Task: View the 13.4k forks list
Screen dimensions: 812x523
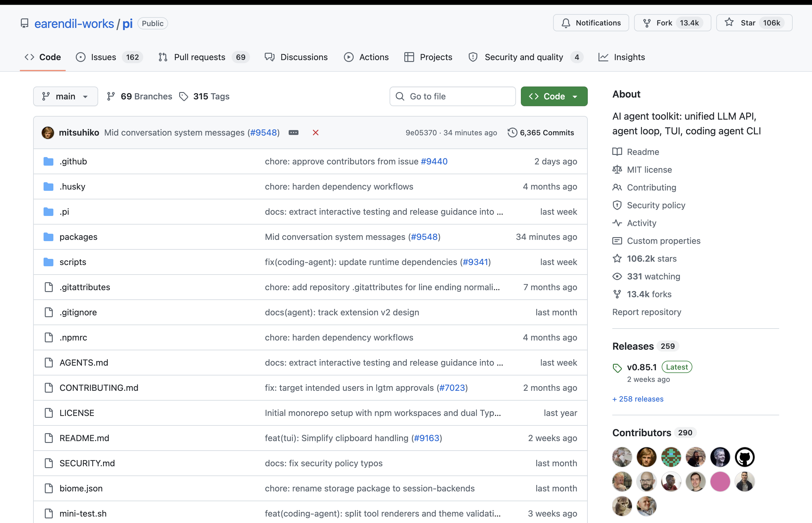Action: pyautogui.click(x=642, y=294)
